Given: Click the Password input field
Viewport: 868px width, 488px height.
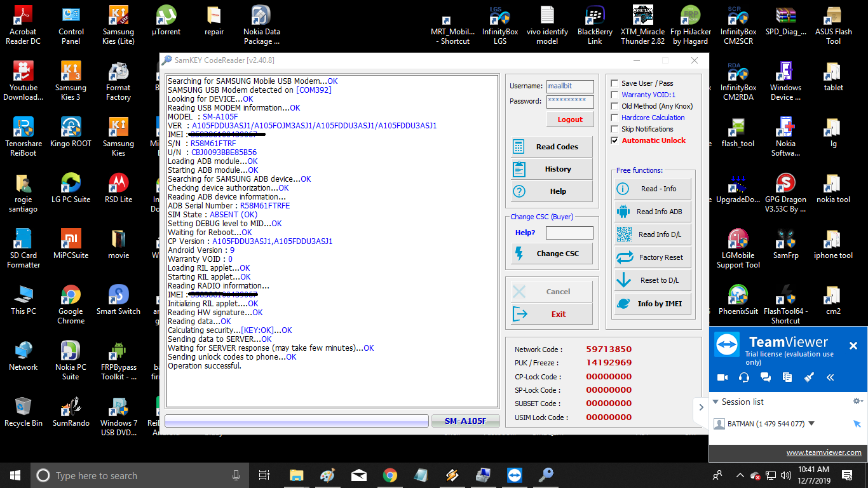Looking at the screenshot, I should click(x=570, y=102).
